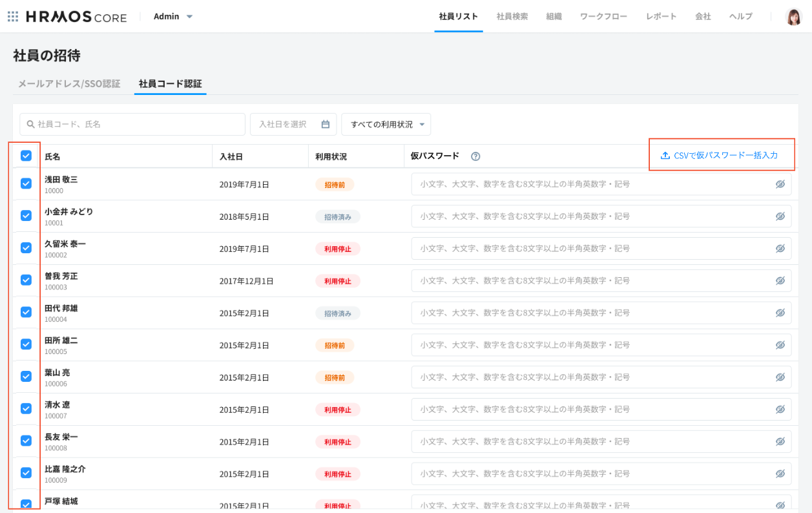The image size is (812, 513).
Task: Uncheck the checkbox for 小金井 みどり
Action: coord(26,216)
